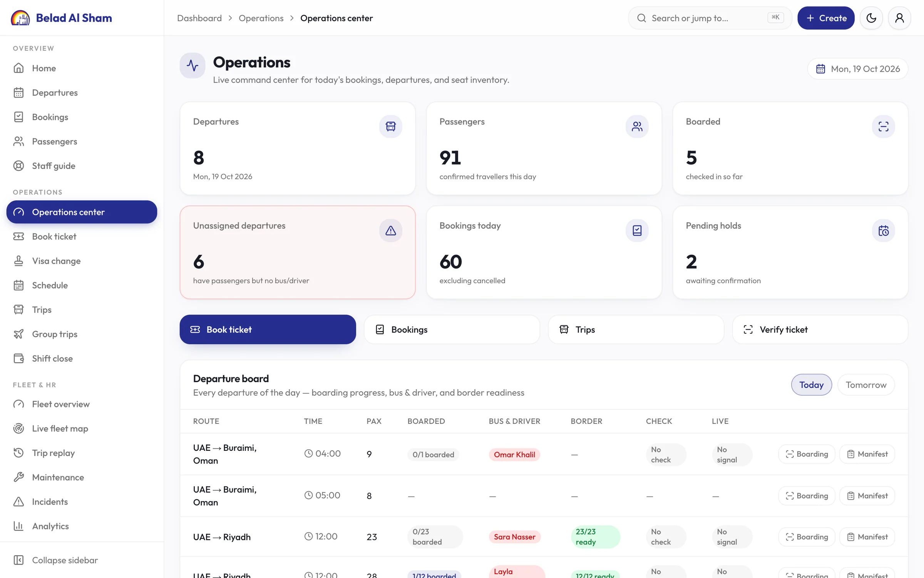
Task: Click the Pending holds card
Action: point(790,252)
